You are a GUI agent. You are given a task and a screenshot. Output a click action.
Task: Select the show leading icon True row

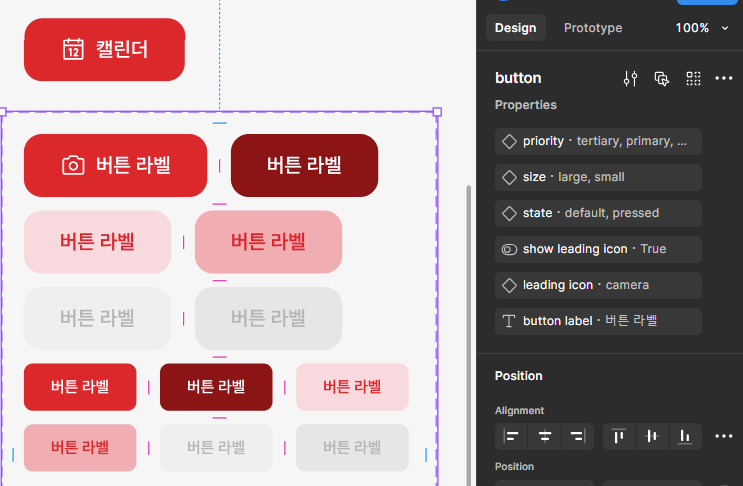point(598,249)
